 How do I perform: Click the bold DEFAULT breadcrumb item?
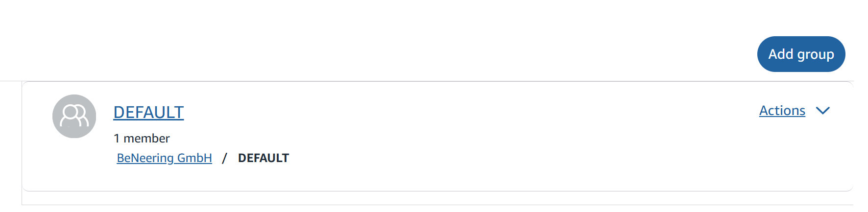264,158
